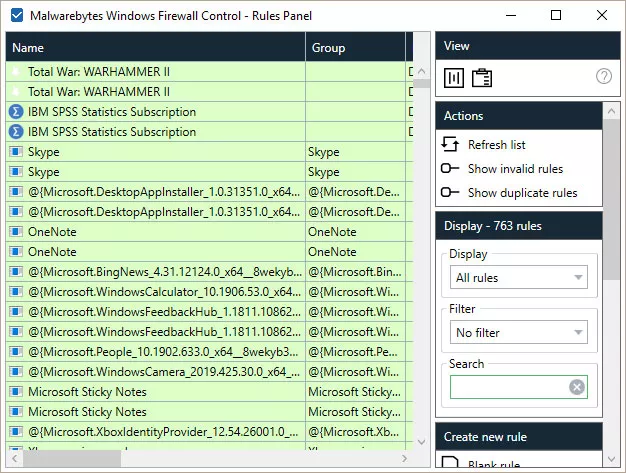Click inside the Search input field
The height and width of the screenshot is (473, 626).
[509, 387]
